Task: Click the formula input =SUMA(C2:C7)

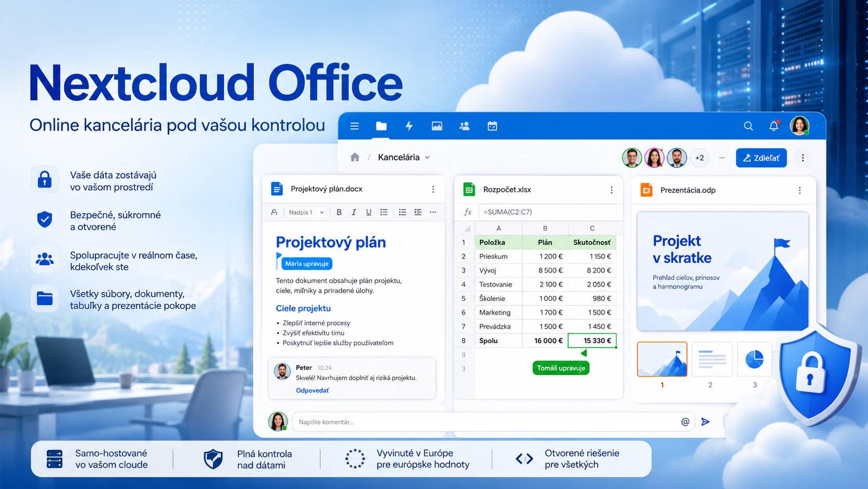Action: pos(548,212)
